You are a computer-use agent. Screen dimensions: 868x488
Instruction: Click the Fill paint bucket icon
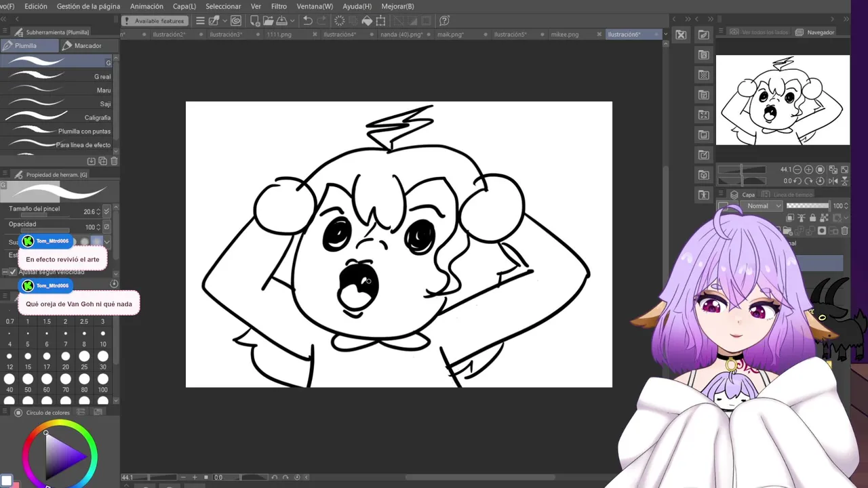[x=367, y=21]
